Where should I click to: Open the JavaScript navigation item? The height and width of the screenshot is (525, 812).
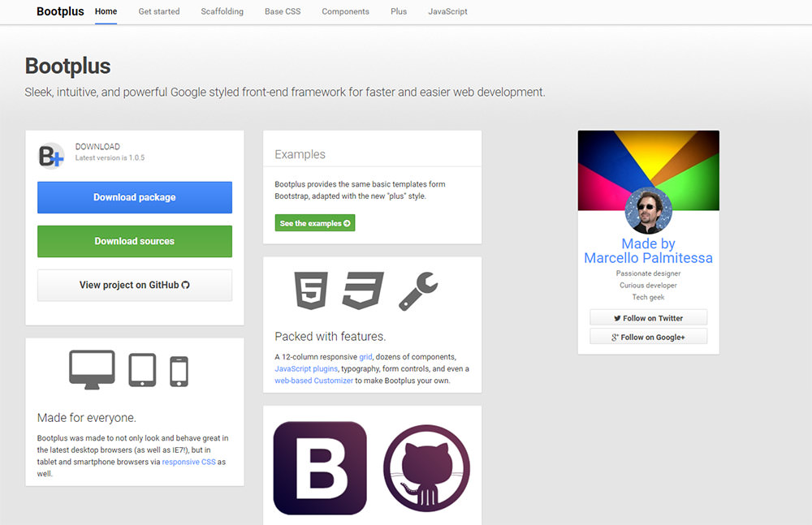pyautogui.click(x=447, y=11)
